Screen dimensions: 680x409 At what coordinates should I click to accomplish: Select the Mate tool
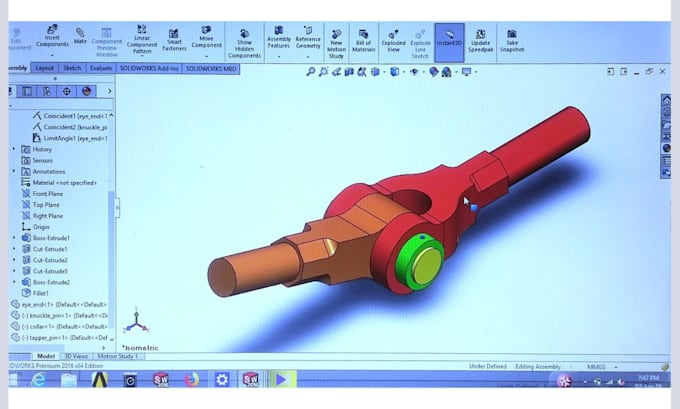(80, 36)
